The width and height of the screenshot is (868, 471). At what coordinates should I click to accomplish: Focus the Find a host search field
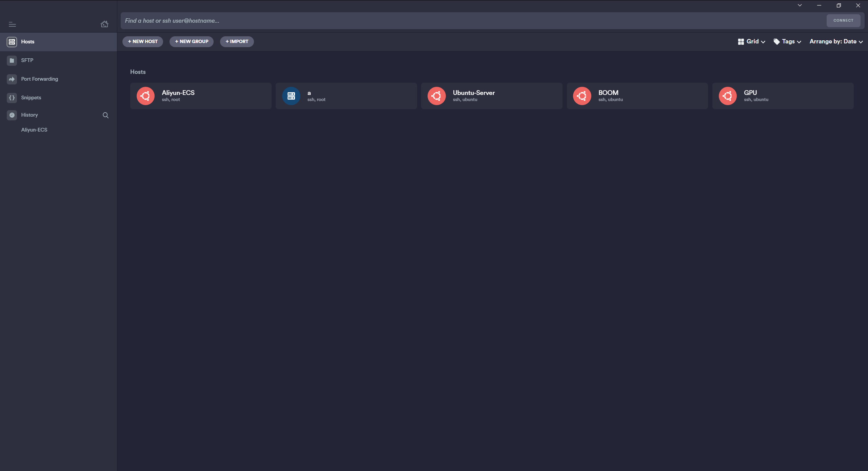click(x=471, y=21)
